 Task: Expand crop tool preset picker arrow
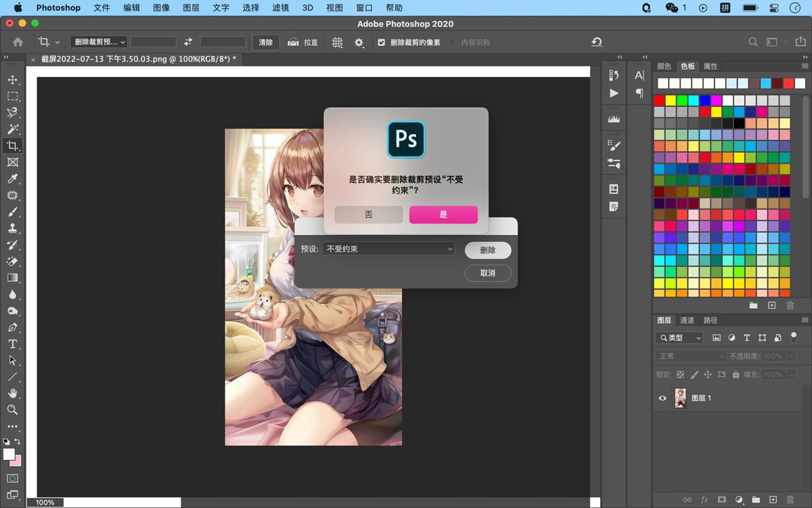pos(58,43)
